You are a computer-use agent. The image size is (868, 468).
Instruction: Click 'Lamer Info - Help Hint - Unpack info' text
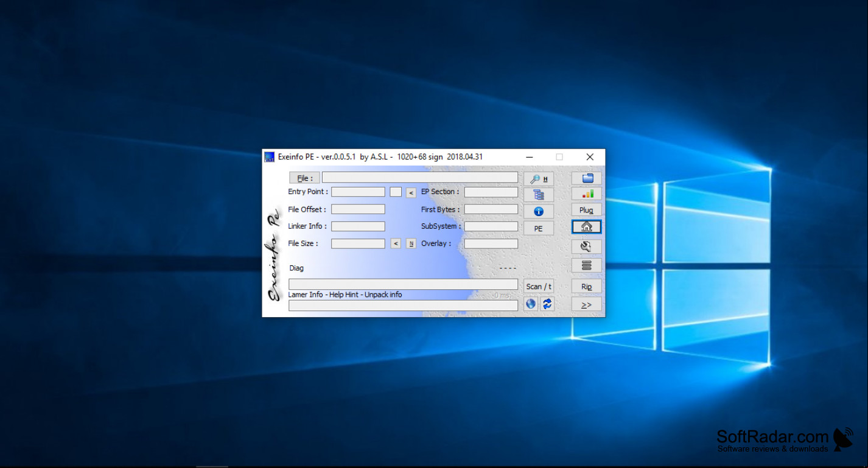coord(345,295)
